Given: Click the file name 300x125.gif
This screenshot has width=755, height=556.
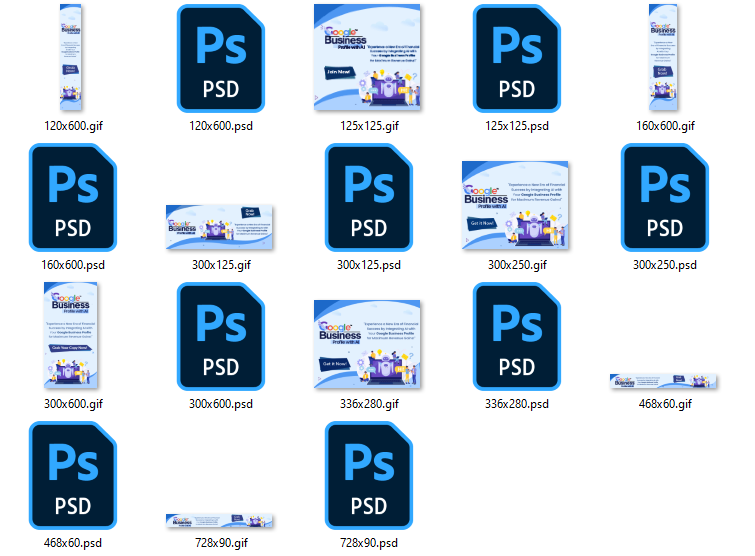Looking at the screenshot, I should click(x=221, y=265).
